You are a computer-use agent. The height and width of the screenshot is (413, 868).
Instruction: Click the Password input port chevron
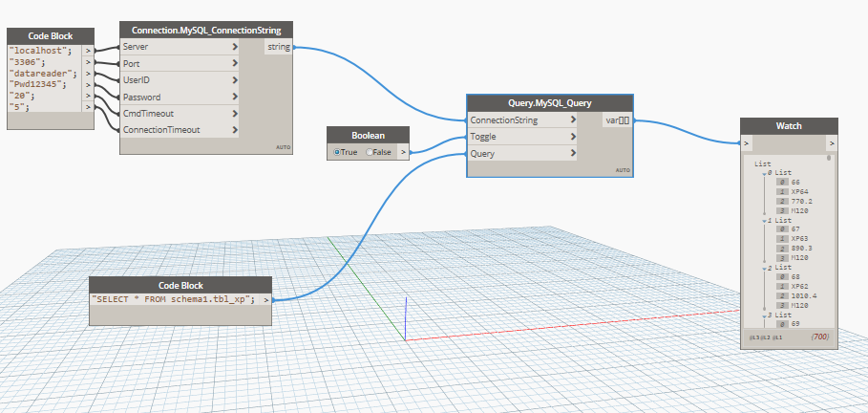point(235,97)
